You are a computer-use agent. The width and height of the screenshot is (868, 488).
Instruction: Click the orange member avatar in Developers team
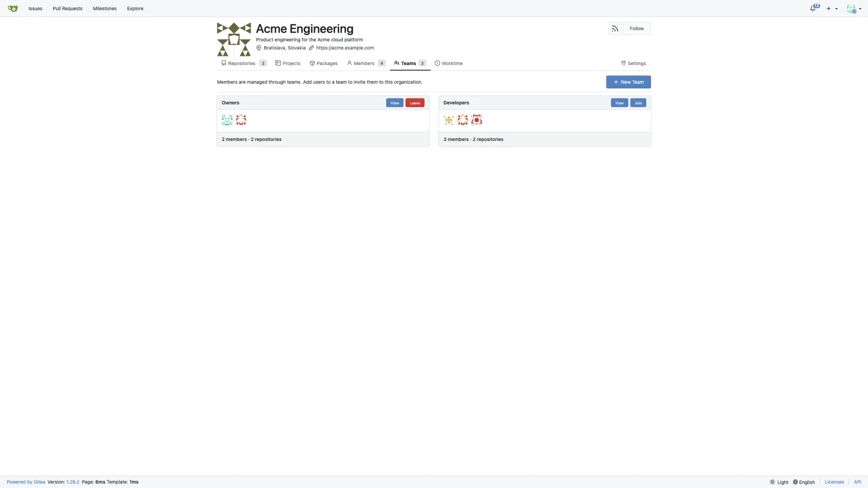(x=449, y=120)
